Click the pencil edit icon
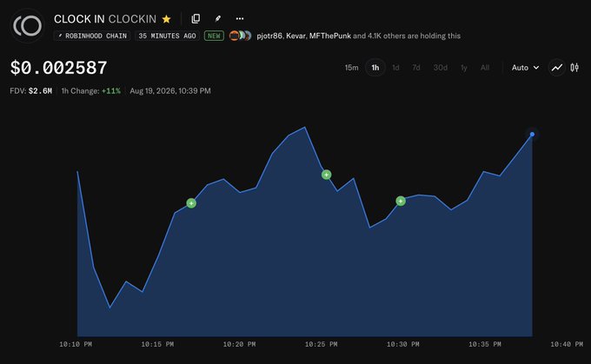This screenshot has width=591, height=364. [218, 18]
